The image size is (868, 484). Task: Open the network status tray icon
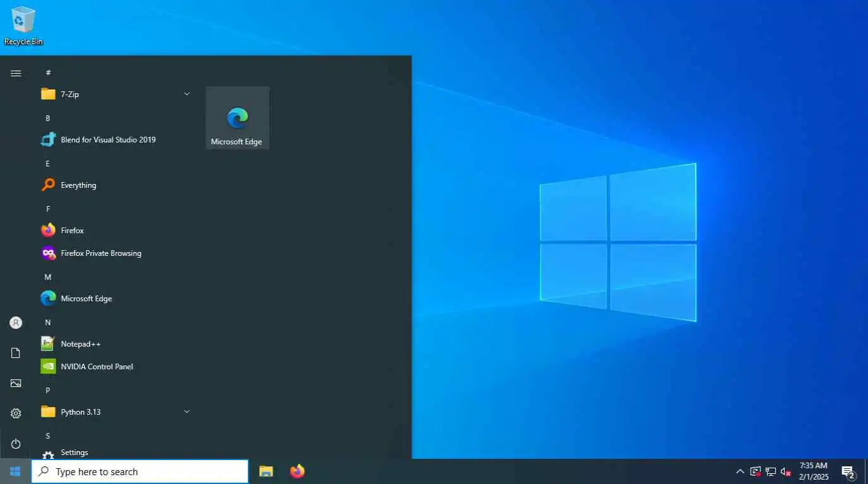click(770, 471)
